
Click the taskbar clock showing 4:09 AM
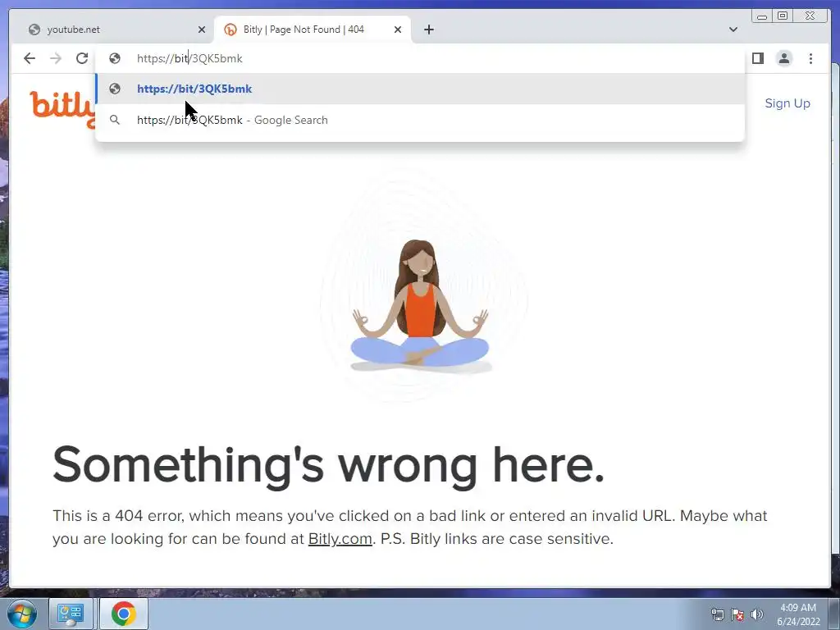798,614
